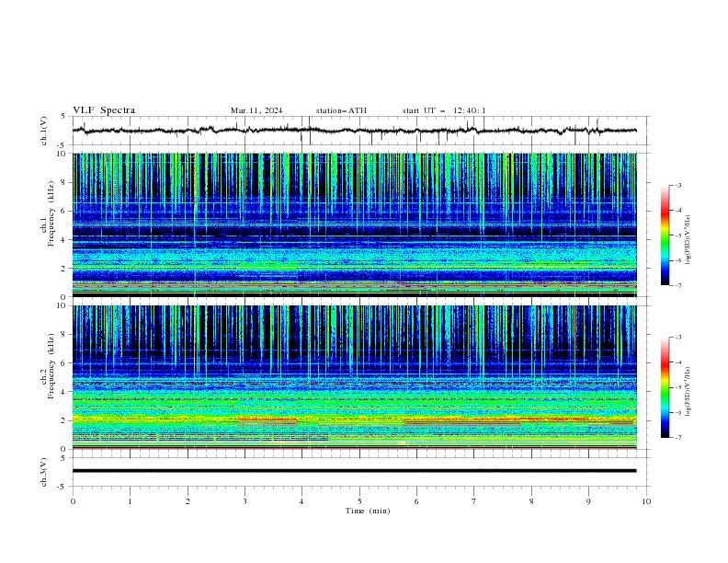This screenshot has height=563, width=728.
Task: Click the ch.1 "Frequency (kHz)" axis label
Action: [51, 213]
